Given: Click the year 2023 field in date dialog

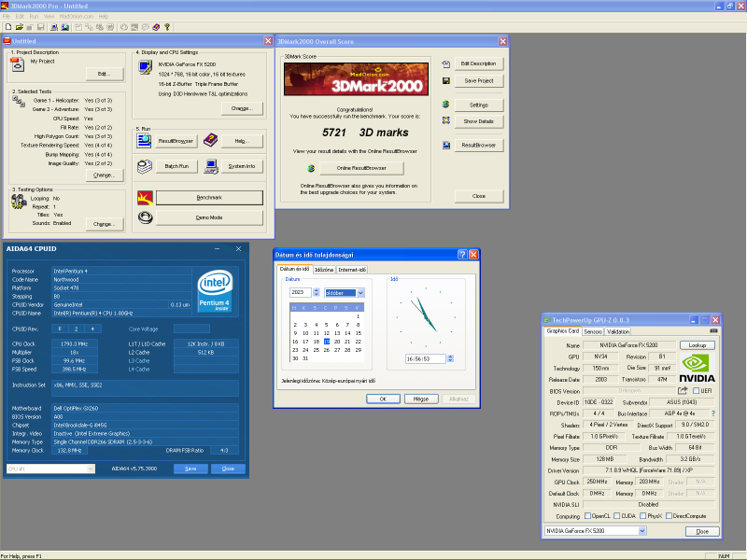Looking at the screenshot, I should [301, 292].
